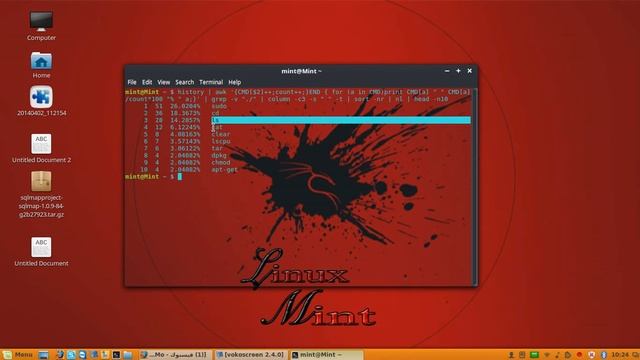Screen dimensions: 640x360
Task: Open the Bluetooth tray icon
Action: [x=604, y=355]
